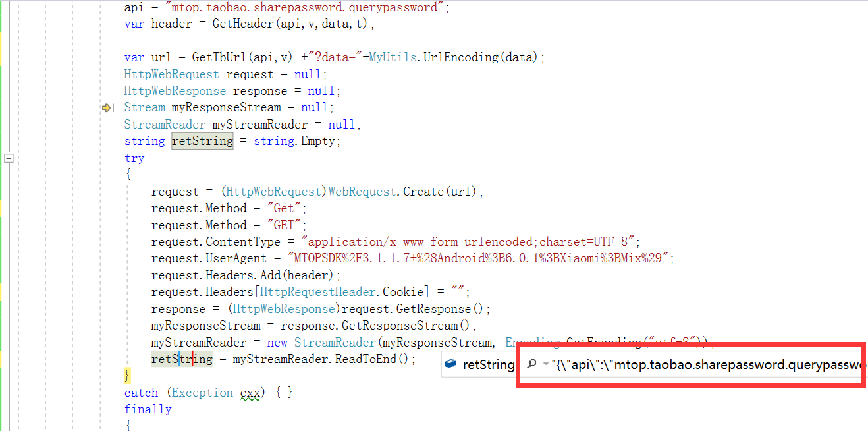Place cursor on 'Stream myResponseStream = null;' line

pos(229,107)
